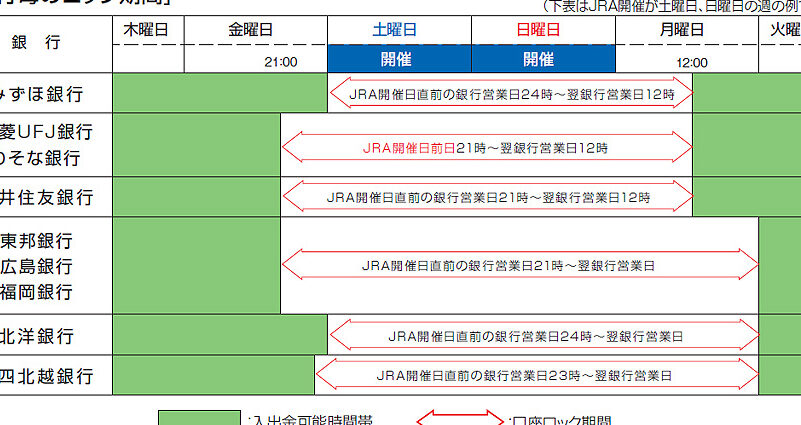Screen dimensions: 801x425
Task: Click the 12:00 time label under 月曜日
Action: pyautogui.click(x=691, y=62)
